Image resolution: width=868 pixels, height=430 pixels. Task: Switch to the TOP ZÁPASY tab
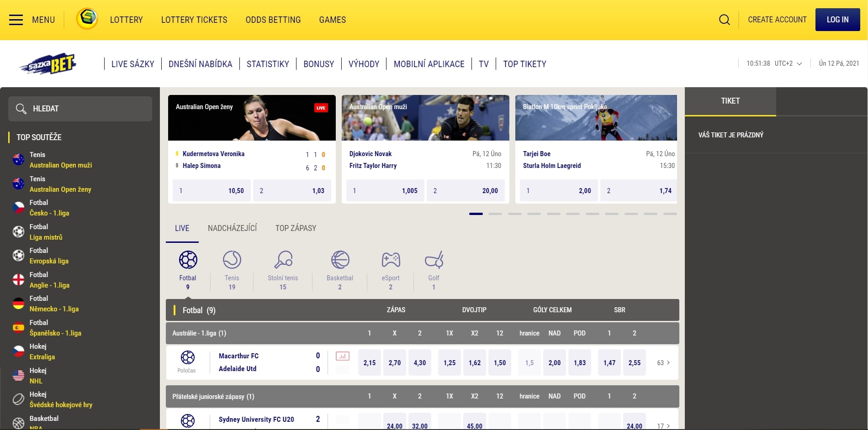pyautogui.click(x=296, y=228)
